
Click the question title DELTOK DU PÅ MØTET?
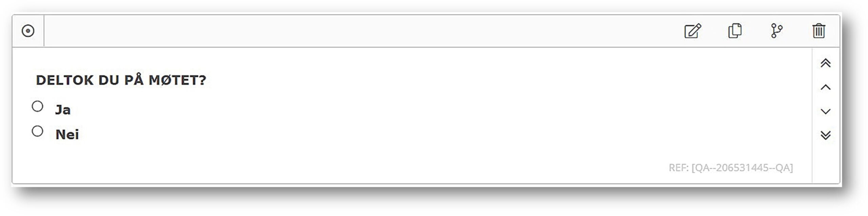click(x=121, y=80)
